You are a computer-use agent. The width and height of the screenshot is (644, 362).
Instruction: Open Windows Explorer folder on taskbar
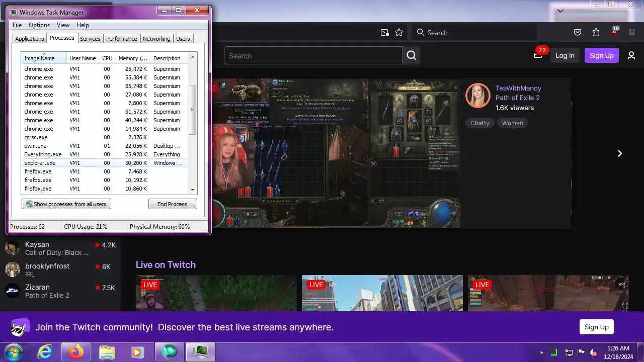coord(107,352)
